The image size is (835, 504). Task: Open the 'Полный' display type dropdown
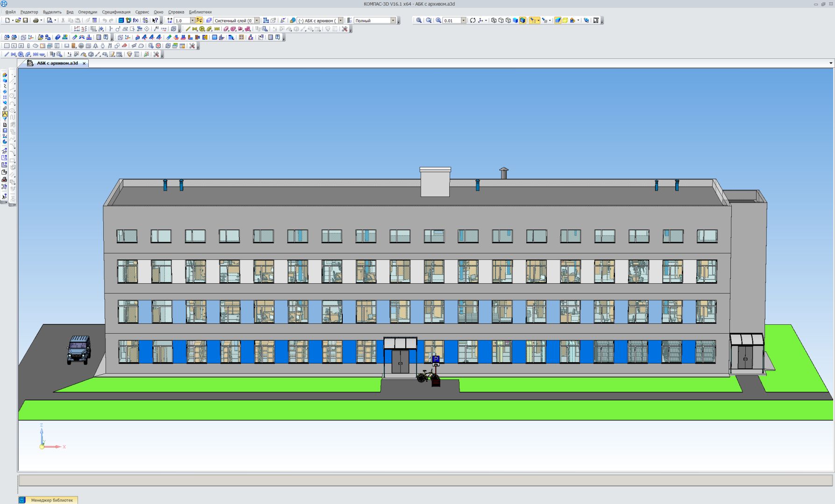pos(393,21)
